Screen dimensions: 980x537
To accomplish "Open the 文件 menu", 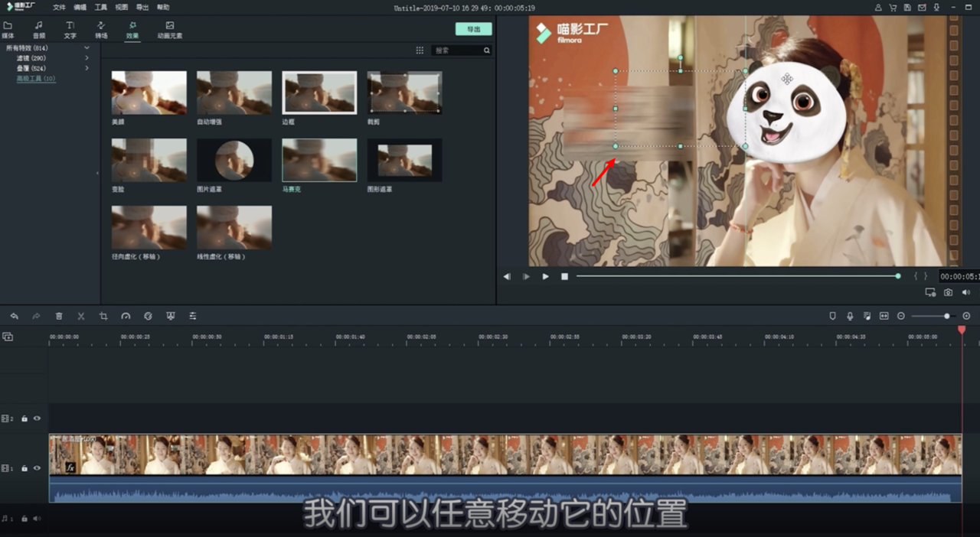I will (x=59, y=7).
